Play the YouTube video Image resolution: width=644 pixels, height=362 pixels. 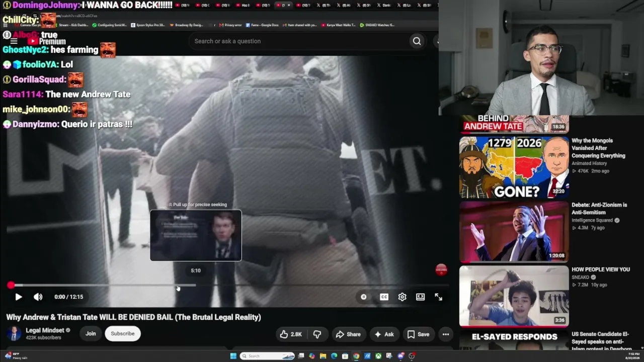tap(18, 297)
